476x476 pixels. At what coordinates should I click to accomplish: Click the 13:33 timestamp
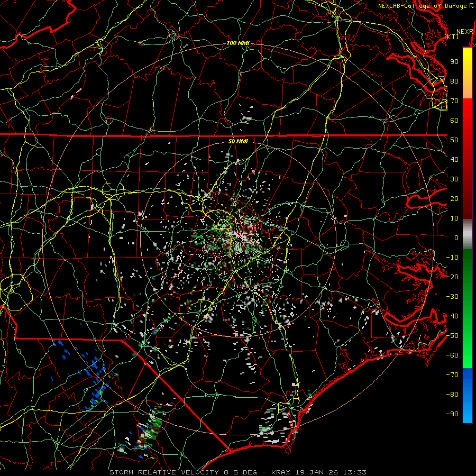click(x=355, y=472)
